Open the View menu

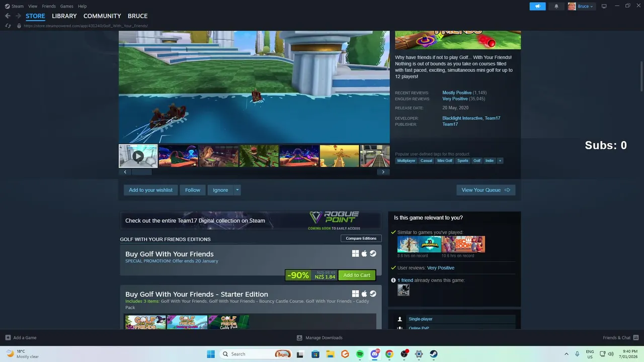coord(33,6)
